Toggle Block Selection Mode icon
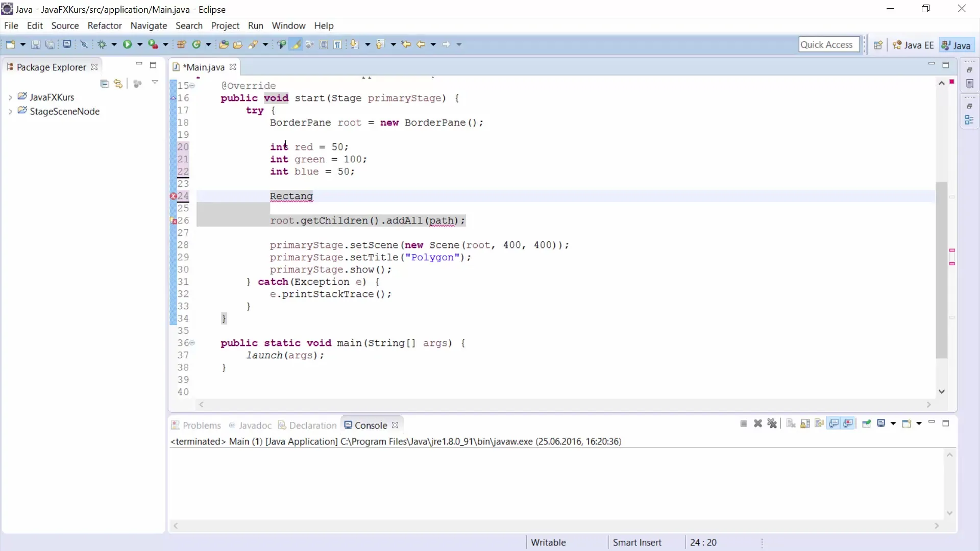 [x=324, y=44]
